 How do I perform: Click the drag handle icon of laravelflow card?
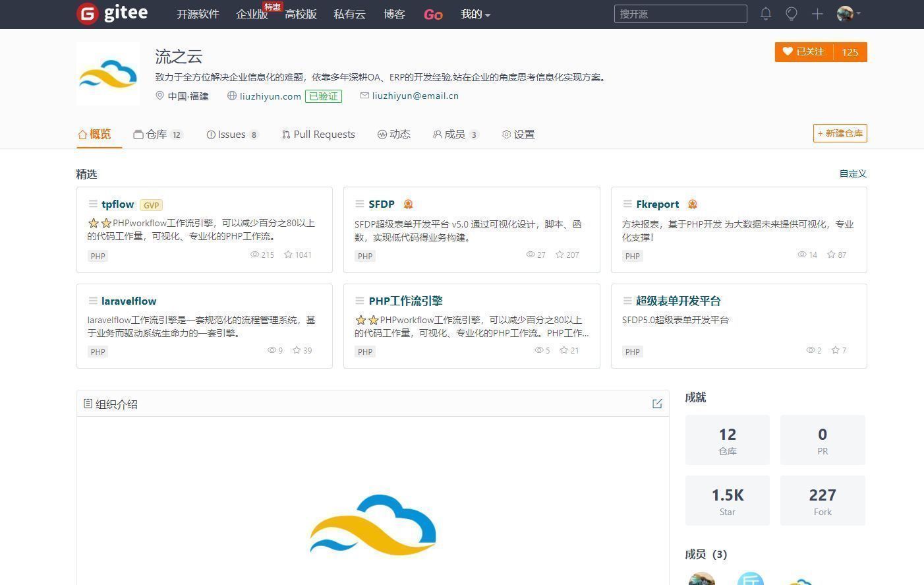tap(93, 301)
